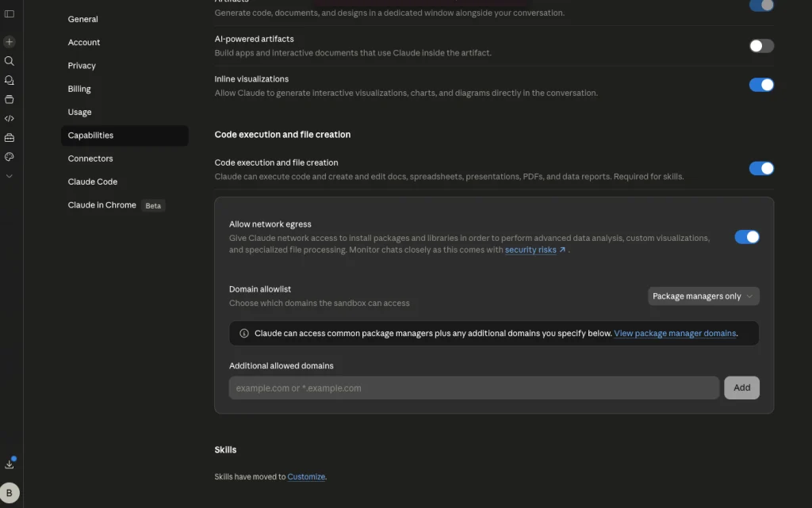The width and height of the screenshot is (812, 508).
Task: Open the briefcase icon in sidebar
Action: (10, 138)
